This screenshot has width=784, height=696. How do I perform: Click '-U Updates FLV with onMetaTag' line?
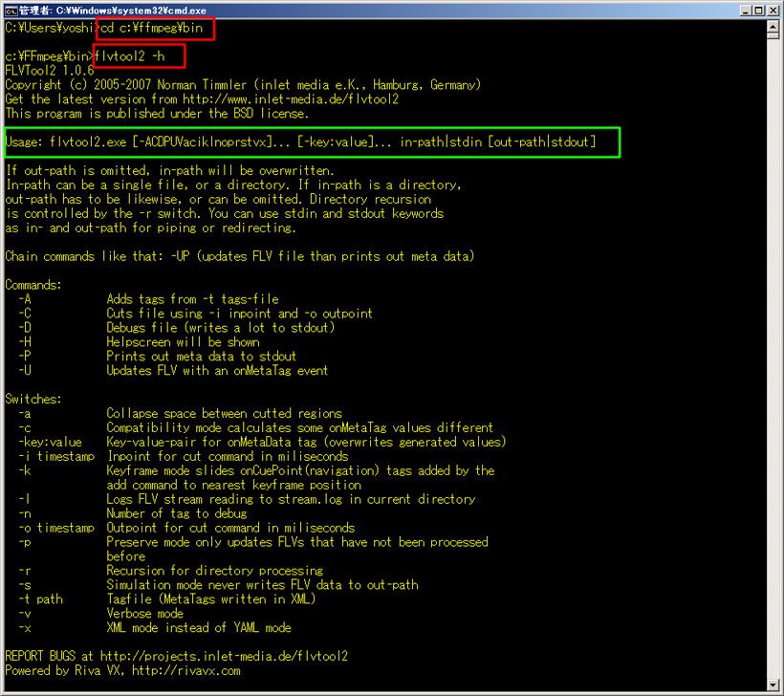tap(173, 371)
